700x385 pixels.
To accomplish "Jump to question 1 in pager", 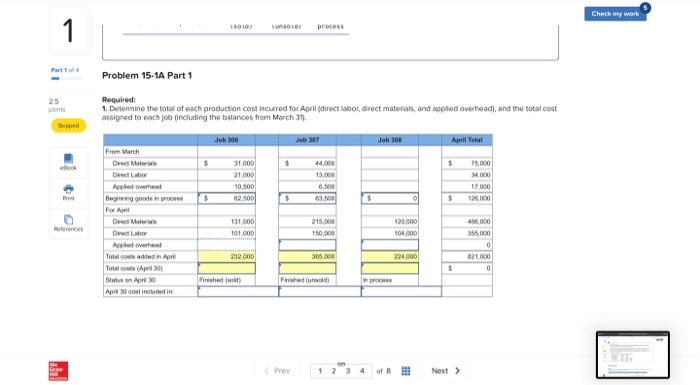I will pos(320,371).
